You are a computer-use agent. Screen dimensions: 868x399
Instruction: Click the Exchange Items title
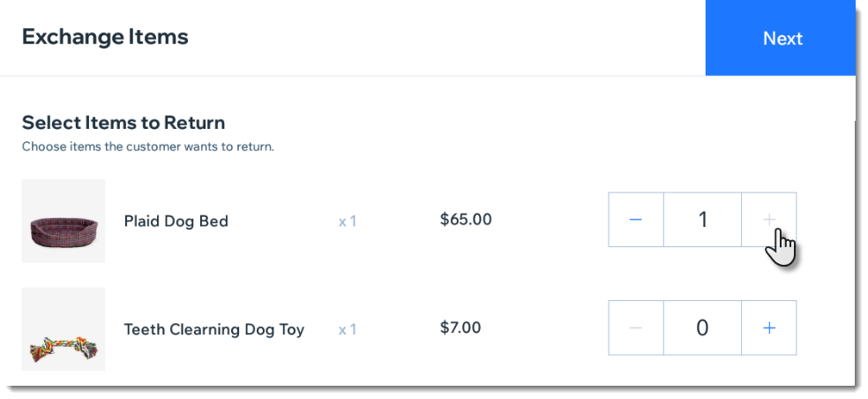pos(105,36)
